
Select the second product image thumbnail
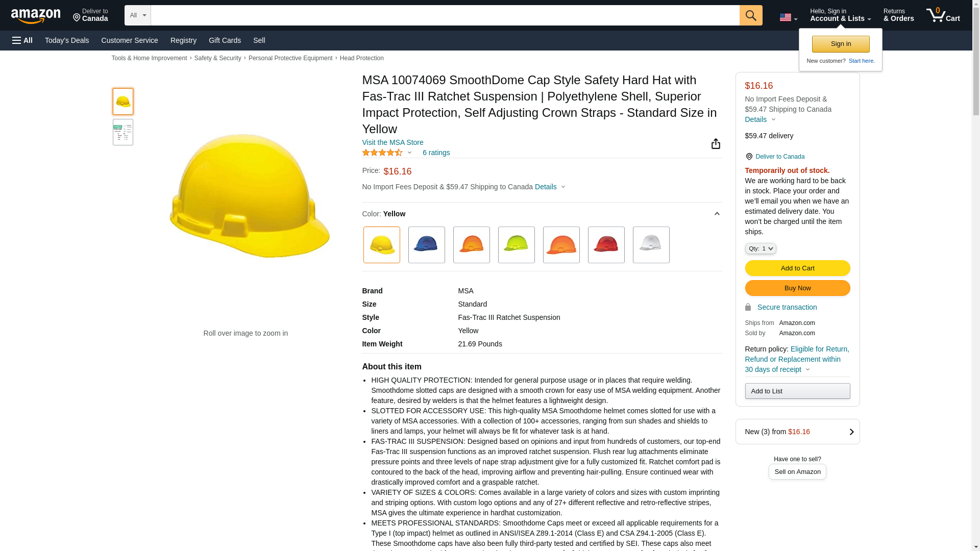click(x=122, y=132)
